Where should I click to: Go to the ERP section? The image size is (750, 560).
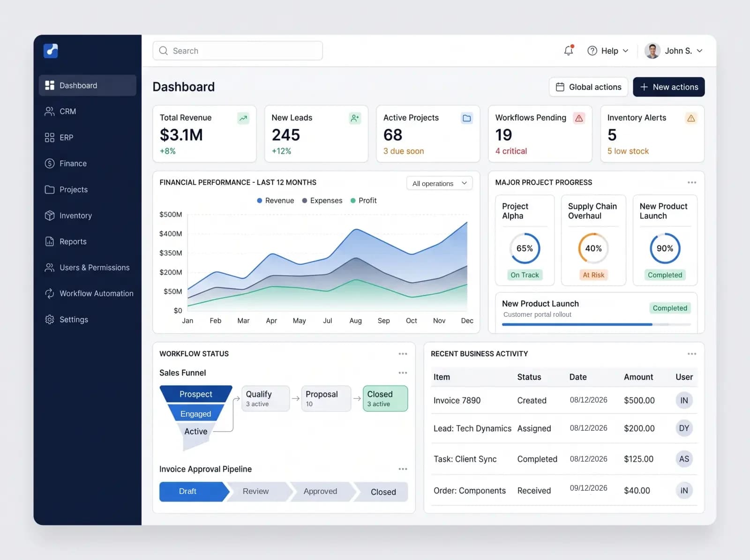pyautogui.click(x=88, y=137)
